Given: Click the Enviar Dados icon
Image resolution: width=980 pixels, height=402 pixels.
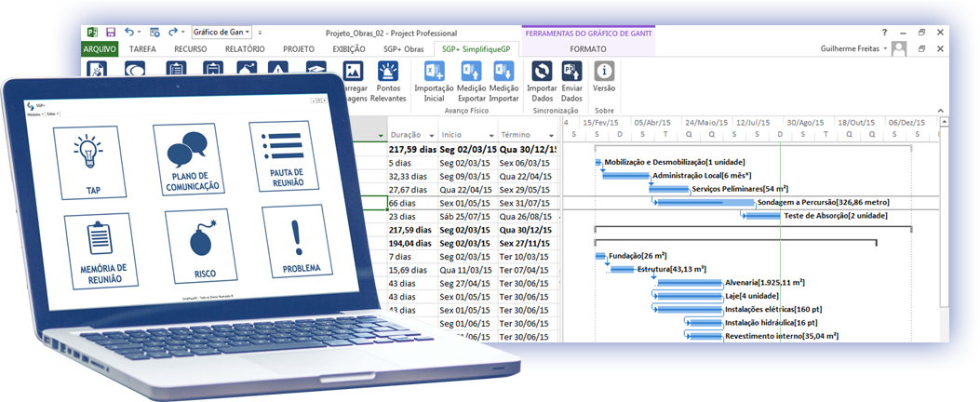Looking at the screenshot, I should click(x=571, y=72).
